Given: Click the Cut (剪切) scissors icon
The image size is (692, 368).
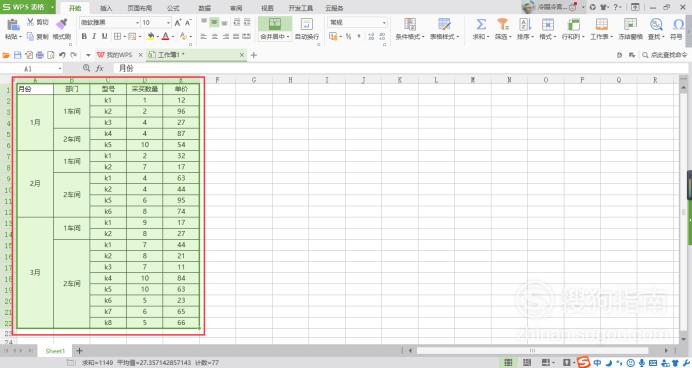Looking at the screenshot, I should coord(30,22).
